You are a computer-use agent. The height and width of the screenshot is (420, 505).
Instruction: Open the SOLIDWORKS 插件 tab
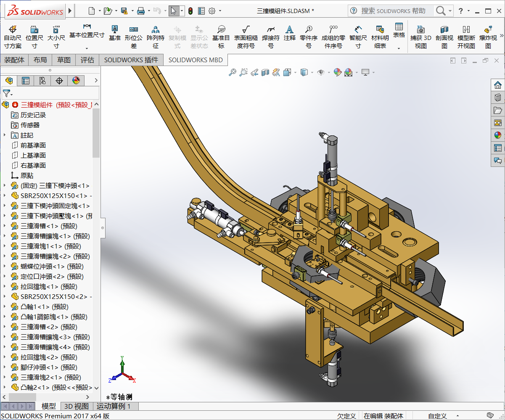(131, 60)
